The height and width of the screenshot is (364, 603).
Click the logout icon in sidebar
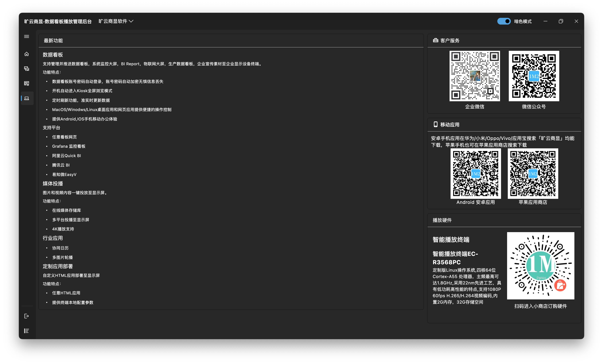tap(27, 316)
